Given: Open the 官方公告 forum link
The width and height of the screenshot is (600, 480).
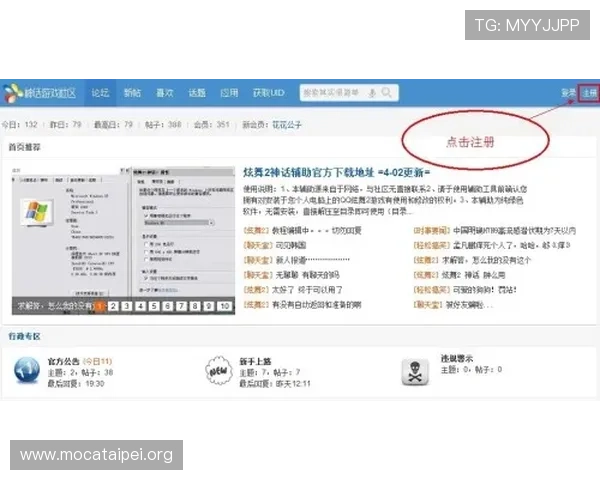Looking at the screenshot, I should point(64,361).
